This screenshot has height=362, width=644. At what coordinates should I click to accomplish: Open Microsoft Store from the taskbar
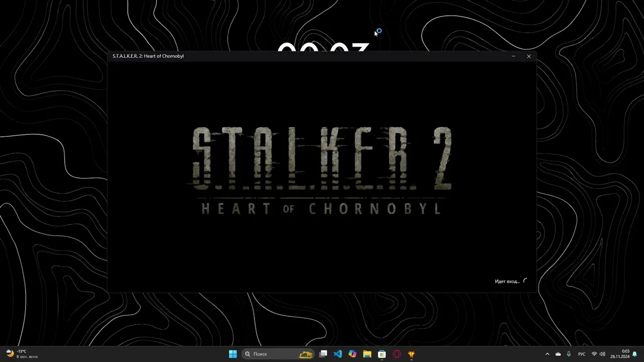(x=382, y=354)
